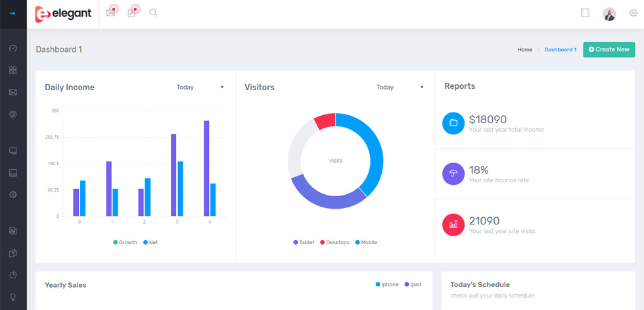Open the speedometer dashboard icon in the sidebar
The image size is (644, 310).
click(x=12, y=49)
